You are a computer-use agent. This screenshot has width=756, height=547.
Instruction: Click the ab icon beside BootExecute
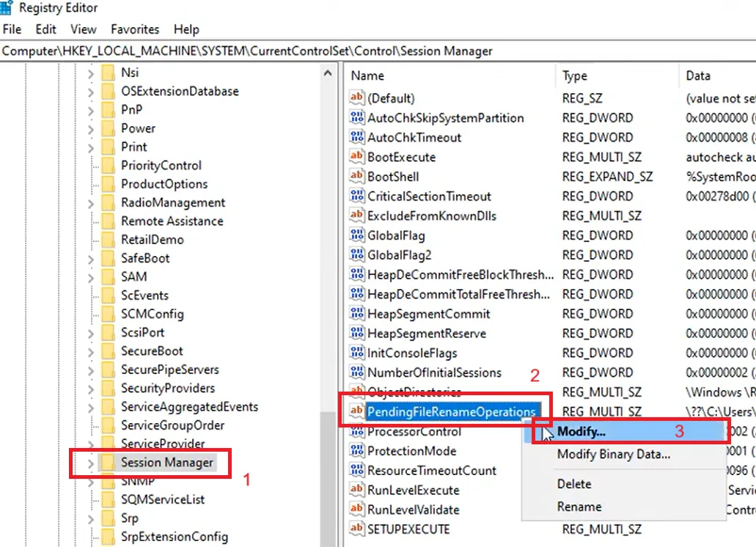358,157
